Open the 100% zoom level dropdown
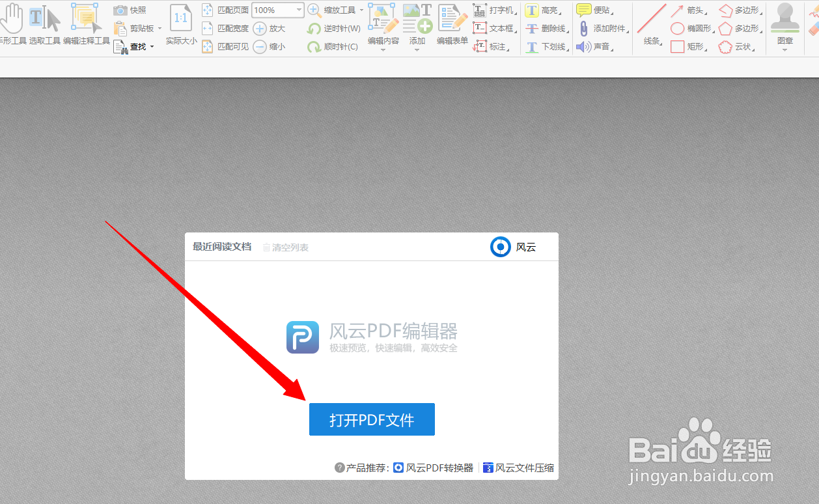 pyautogui.click(x=299, y=10)
